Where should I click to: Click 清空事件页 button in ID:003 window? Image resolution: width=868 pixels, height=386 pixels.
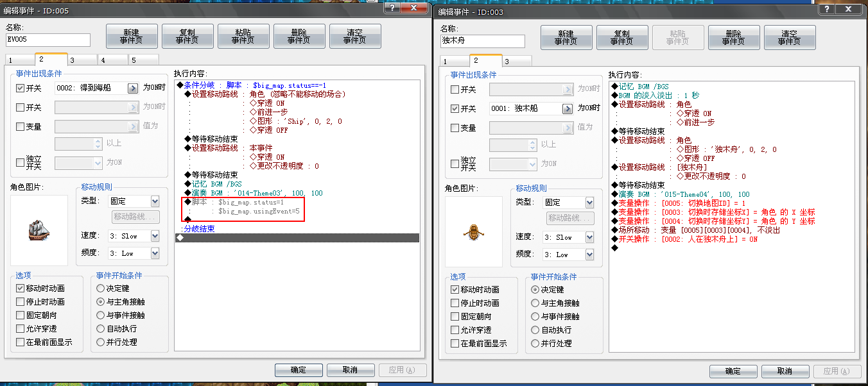tap(790, 37)
